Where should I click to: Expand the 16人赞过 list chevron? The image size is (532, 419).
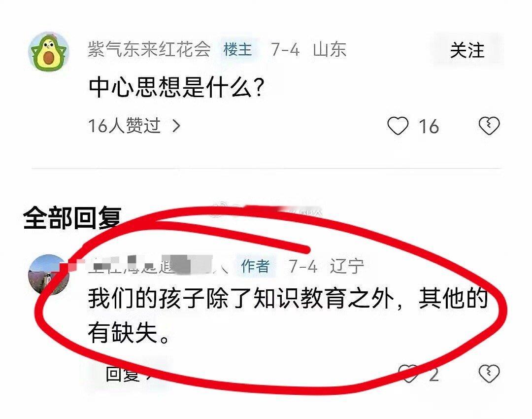176,126
